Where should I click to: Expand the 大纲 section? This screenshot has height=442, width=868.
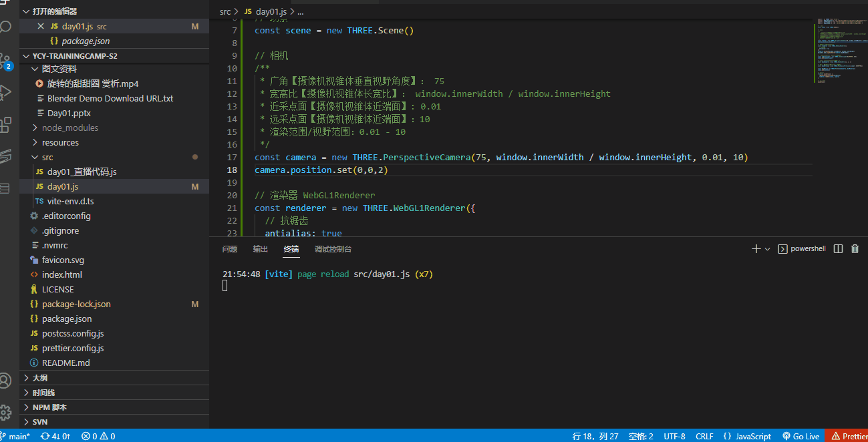[114, 378]
